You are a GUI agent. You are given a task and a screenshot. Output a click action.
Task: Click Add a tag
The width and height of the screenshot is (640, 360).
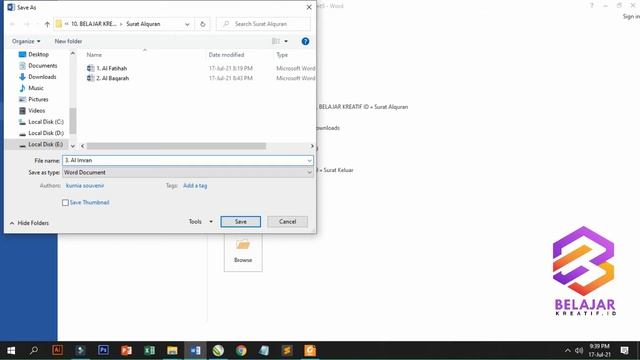point(195,186)
